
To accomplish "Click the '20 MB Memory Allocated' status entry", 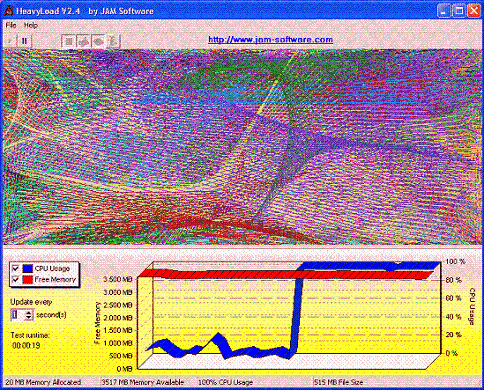I will 43,382.
